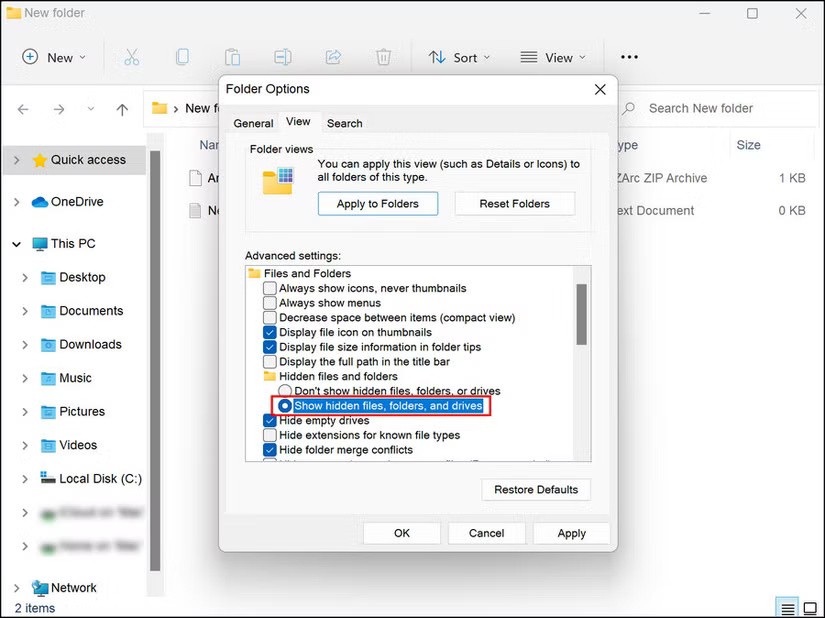Switch to large icons view in status bar

click(809, 608)
